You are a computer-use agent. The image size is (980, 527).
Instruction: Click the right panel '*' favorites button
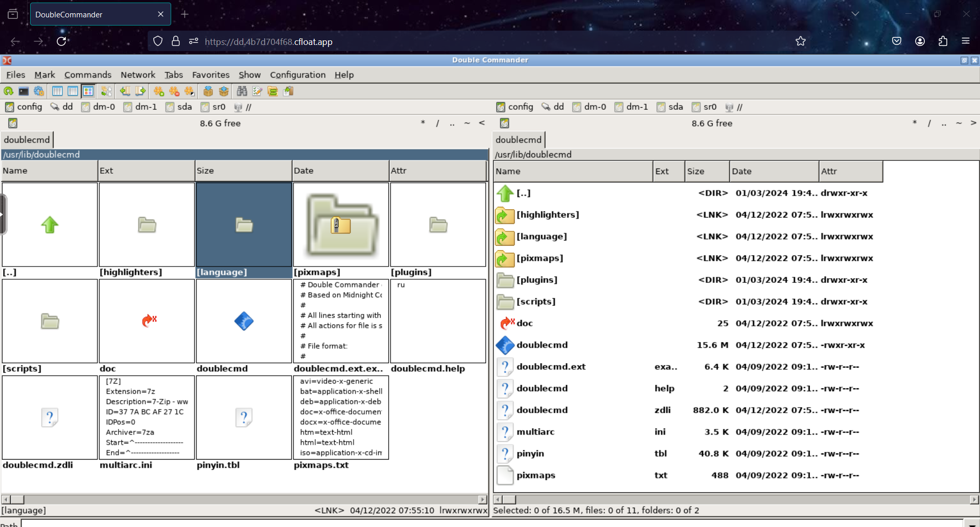pos(915,123)
